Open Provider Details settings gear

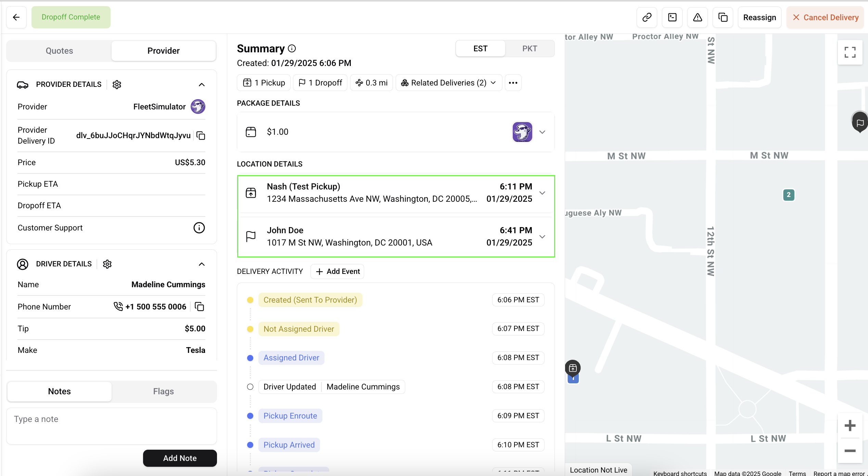[x=117, y=84]
